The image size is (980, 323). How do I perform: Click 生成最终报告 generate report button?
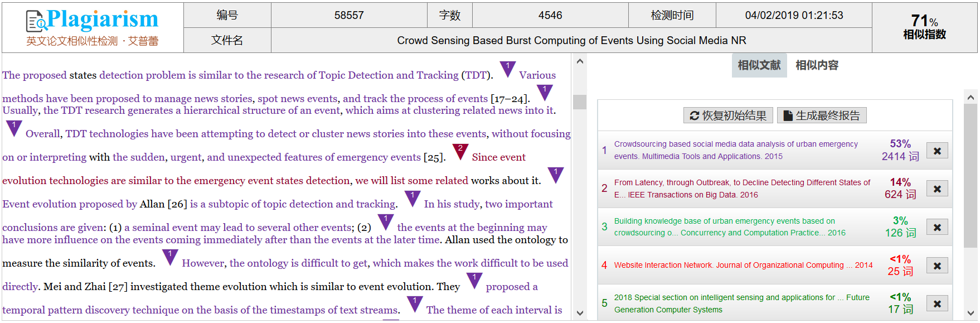point(822,115)
